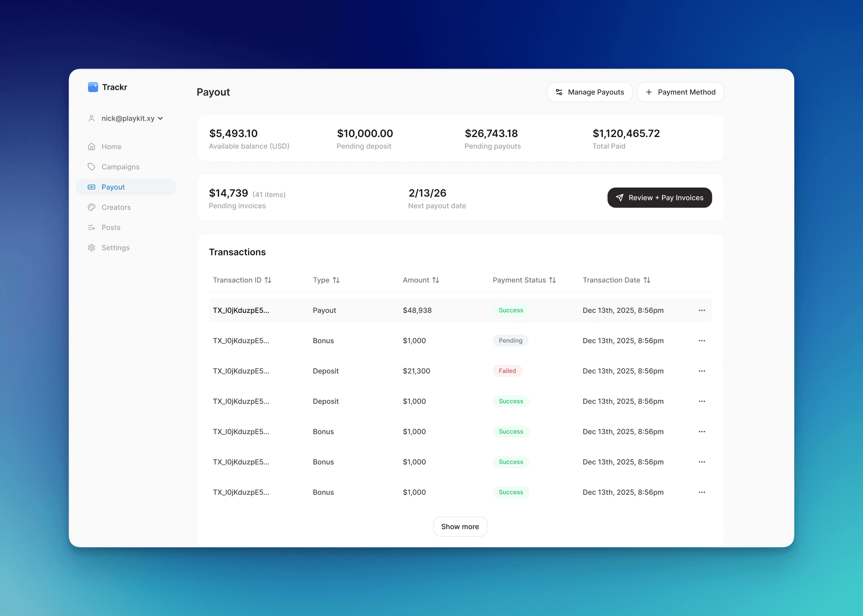
Task: Click the Trackr logo icon
Action: [x=93, y=87]
